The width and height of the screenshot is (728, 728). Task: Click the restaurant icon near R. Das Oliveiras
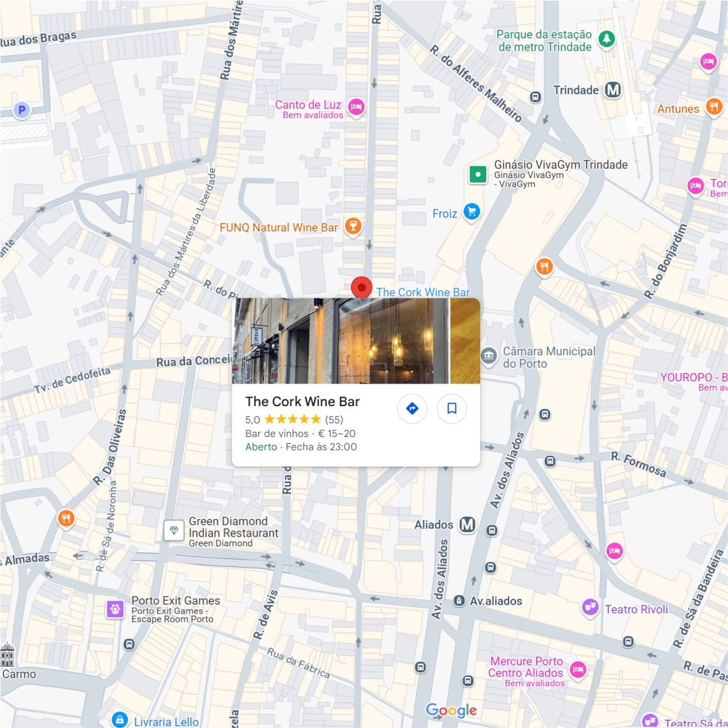(x=66, y=519)
